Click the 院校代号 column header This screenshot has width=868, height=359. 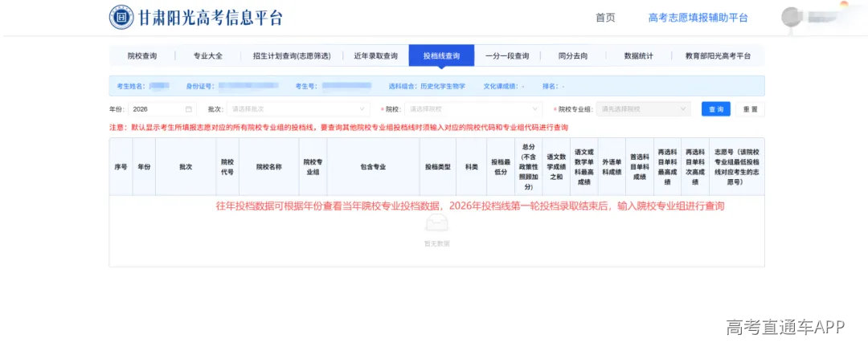pyautogui.click(x=227, y=166)
